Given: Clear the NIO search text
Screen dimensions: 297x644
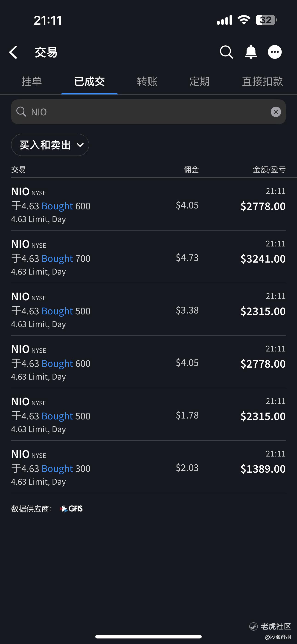Looking at the screenshot, I should click(276, 112).
